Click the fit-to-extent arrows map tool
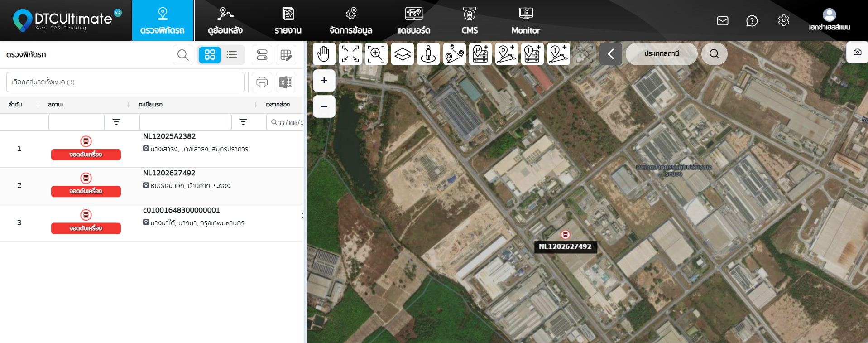Image resolution: width=868 pixels, height=343 pixels. (x=350, y=54)
